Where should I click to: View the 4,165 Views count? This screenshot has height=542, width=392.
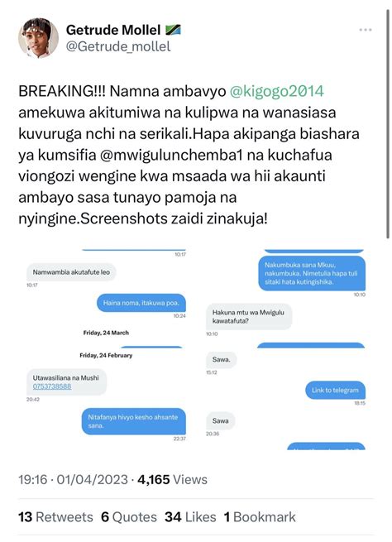[x=172, y=480]
